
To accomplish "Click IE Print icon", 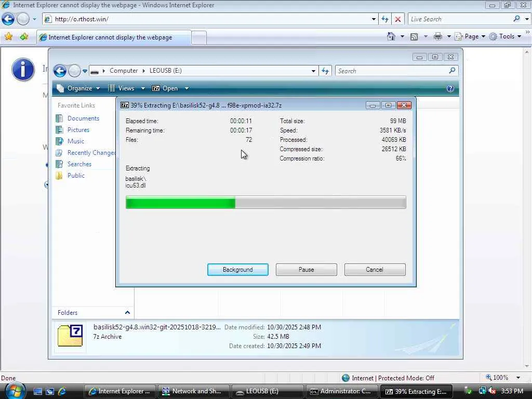I will coord(437,36).
